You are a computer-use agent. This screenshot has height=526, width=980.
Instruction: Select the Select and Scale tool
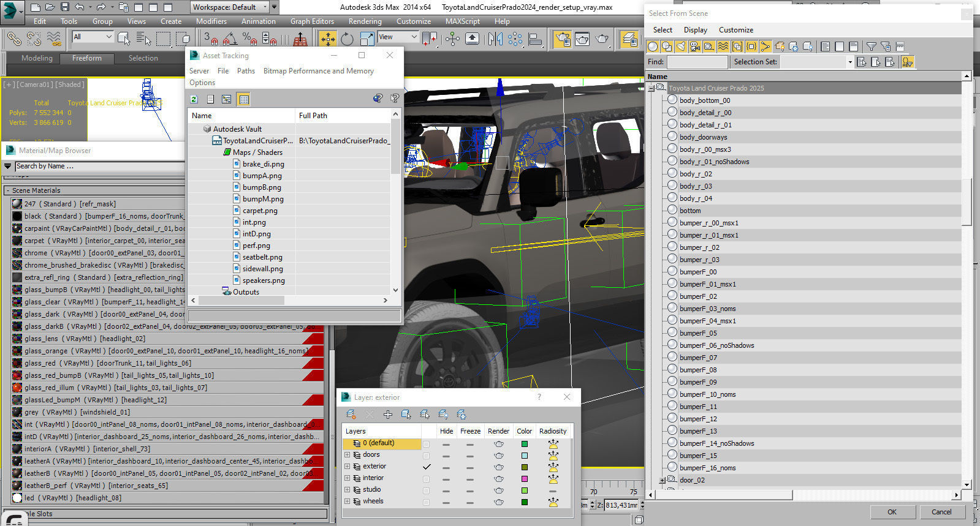click(x=367, y=39)
